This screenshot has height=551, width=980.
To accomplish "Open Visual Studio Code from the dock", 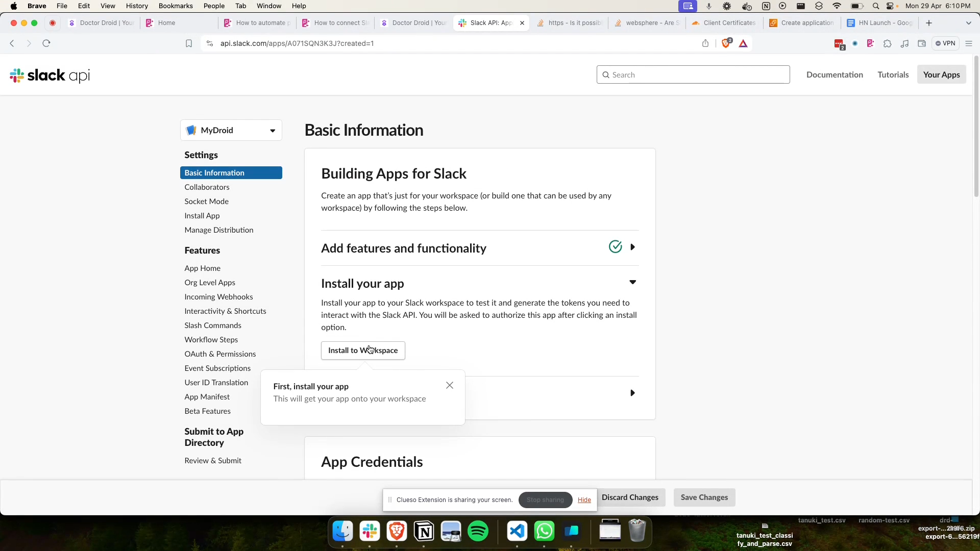I will pos(517,532).
